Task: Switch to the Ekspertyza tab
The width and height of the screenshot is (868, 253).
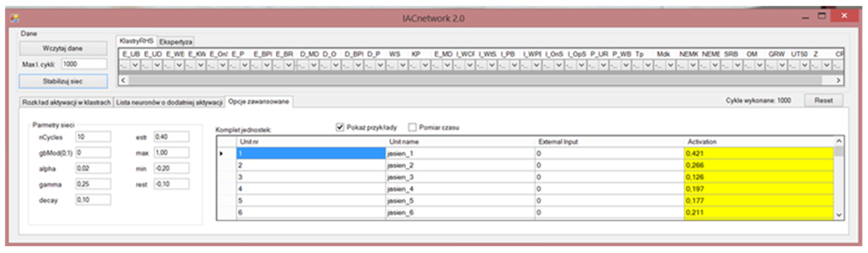Action: click(176, 42)
